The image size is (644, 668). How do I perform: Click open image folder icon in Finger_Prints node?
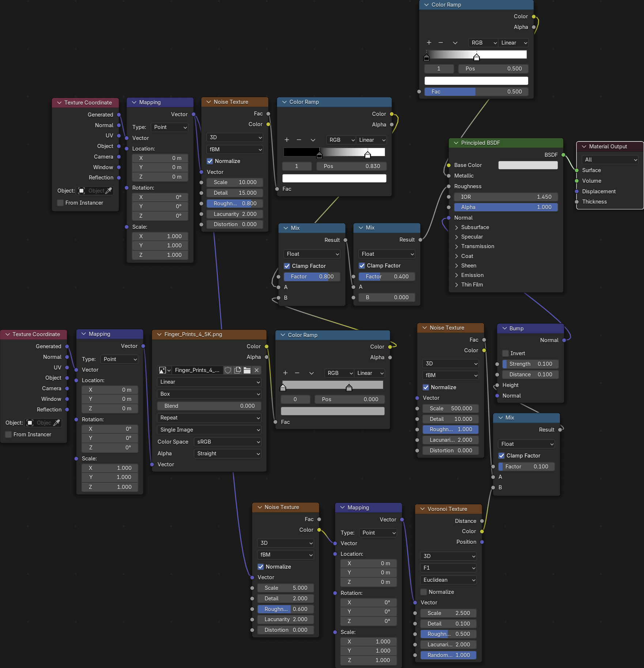(x=247, y=370)
